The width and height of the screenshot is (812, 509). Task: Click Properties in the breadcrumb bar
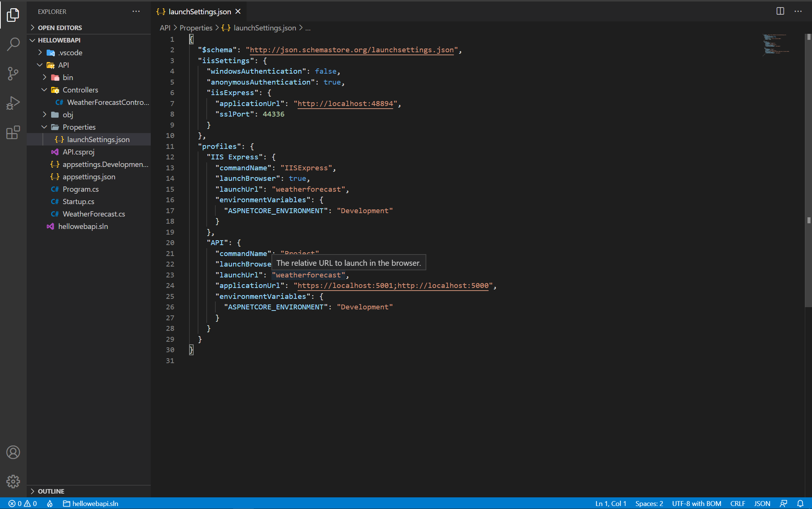tap(196, 27)
